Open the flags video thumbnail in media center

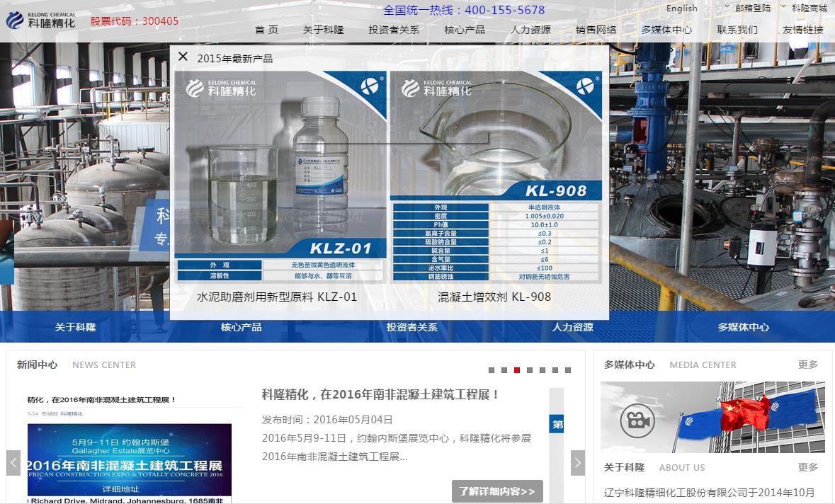tap(712, 417)
